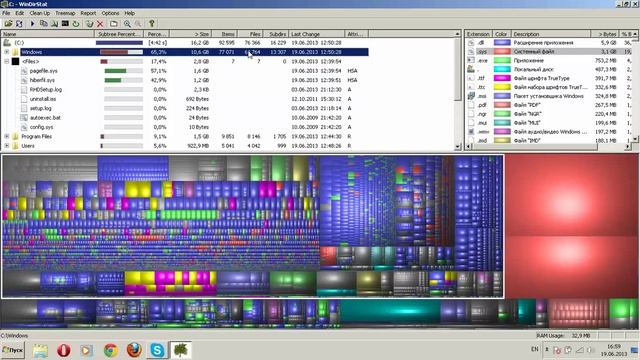This screenshot has width=640, height=360.
Task: Select the config.sys file row
Action: click(x=185, y=127)
